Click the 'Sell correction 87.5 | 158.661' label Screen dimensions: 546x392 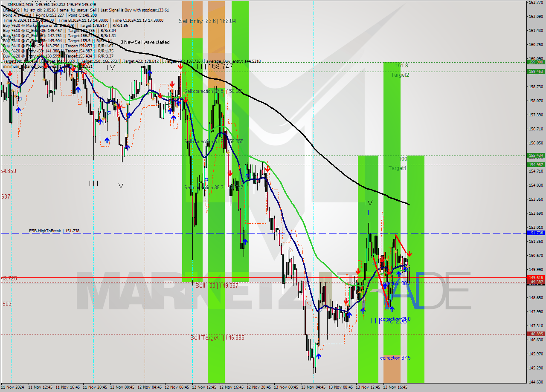pyautogui.click(x=213, y=91)
